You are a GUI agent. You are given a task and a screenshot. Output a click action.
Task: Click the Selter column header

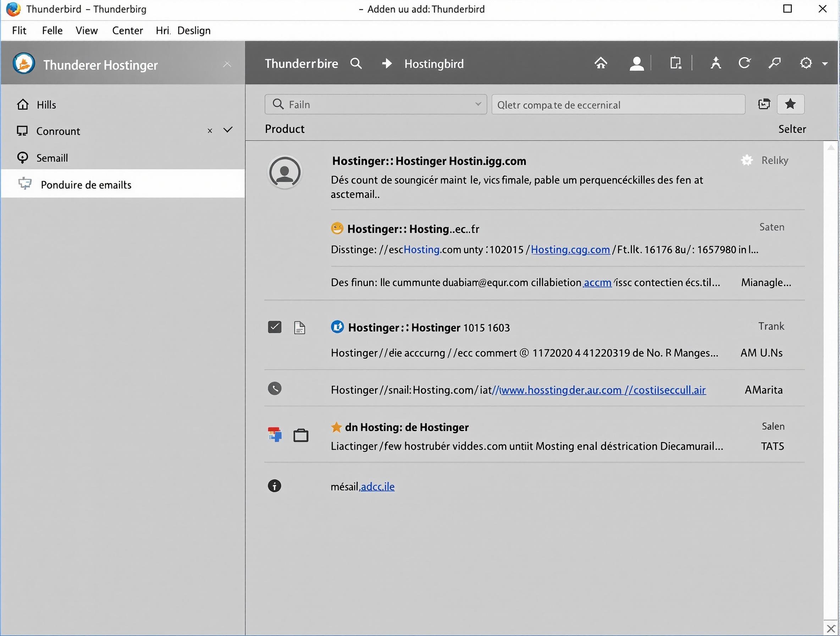792,129
